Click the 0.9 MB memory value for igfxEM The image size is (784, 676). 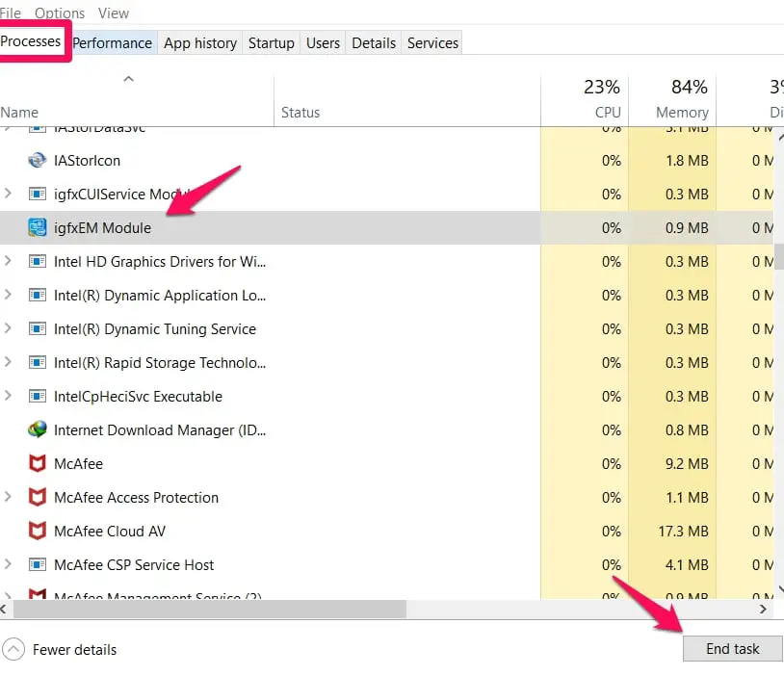pos(687,228)
